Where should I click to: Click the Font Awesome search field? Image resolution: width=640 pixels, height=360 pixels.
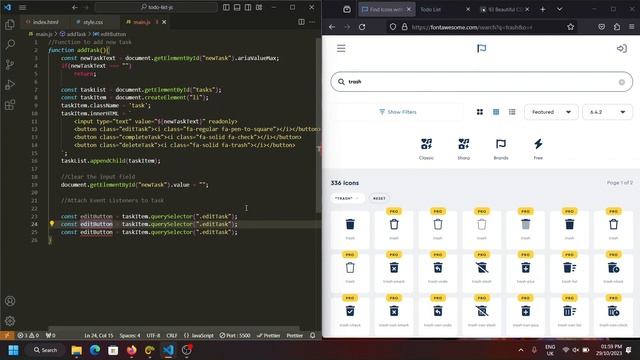click(x=482, y=82)
